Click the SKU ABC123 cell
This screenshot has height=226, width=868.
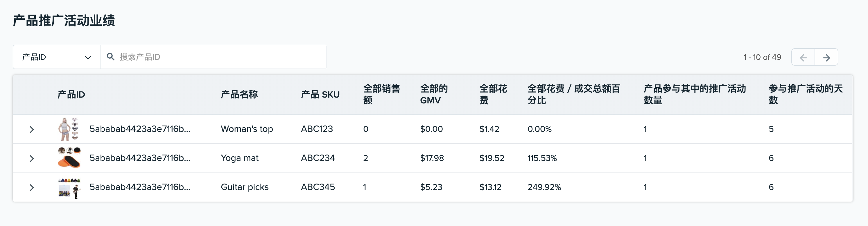(x=317, y=129)
